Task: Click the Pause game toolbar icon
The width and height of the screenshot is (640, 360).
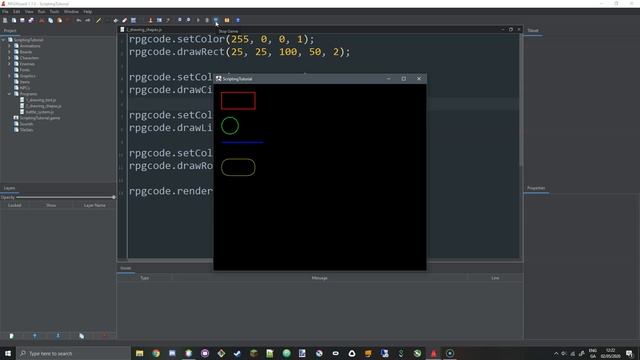Action: tap(207, 20)
